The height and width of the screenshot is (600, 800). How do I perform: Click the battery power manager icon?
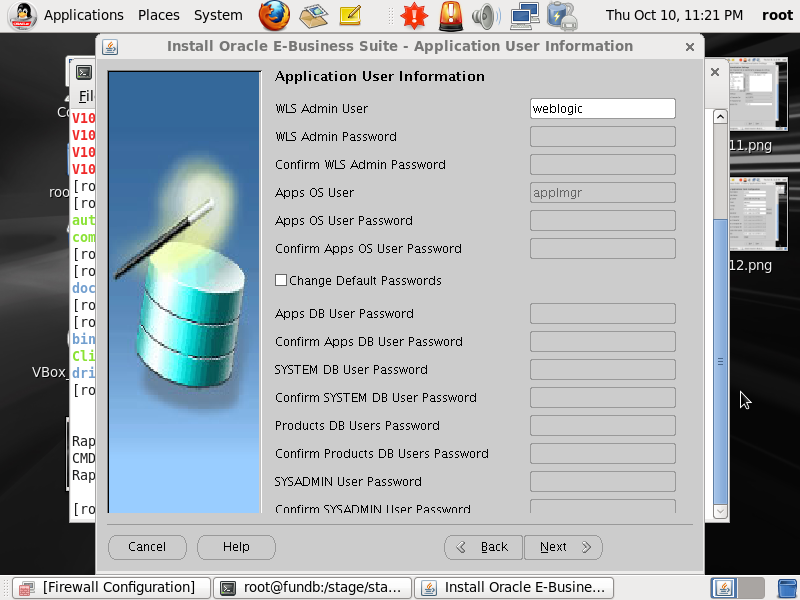coord(562,15)
